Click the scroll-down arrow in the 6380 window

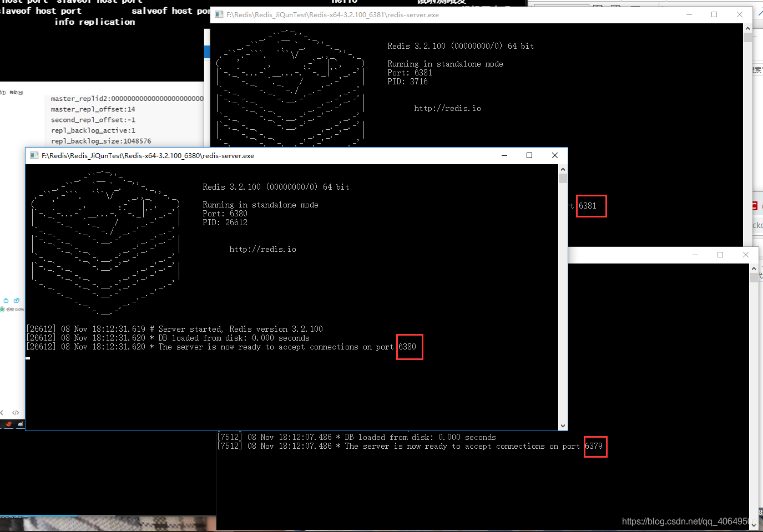pyautogui.click(x=563, y=425)
